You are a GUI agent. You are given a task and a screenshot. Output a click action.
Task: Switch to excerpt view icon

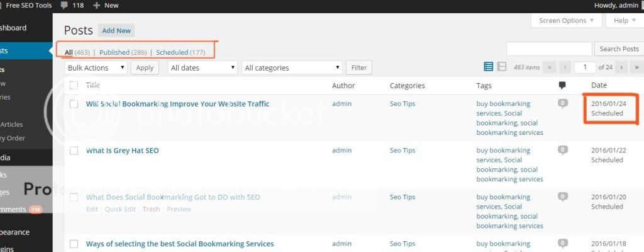(x=501, y=67)
